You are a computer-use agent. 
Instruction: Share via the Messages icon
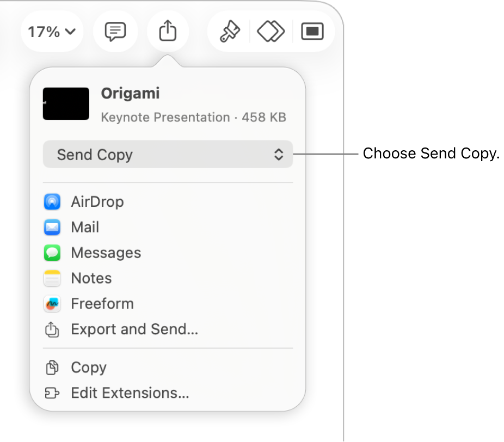coord(52,253)
